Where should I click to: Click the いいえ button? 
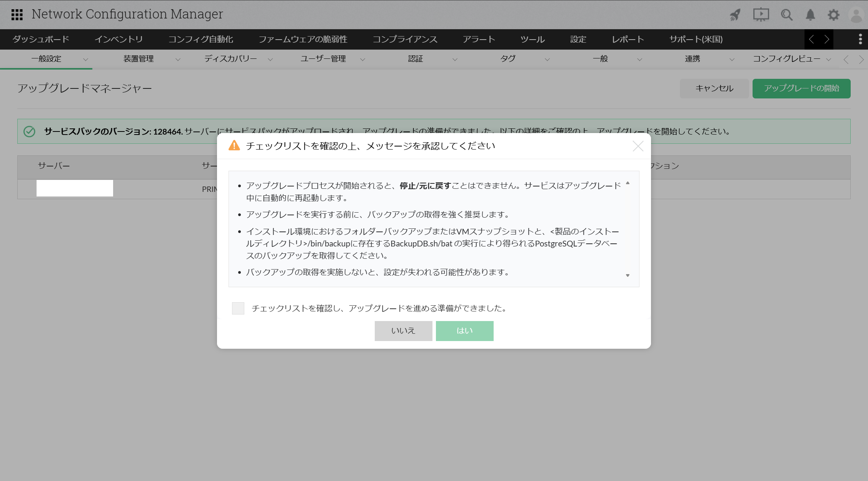(403, 331)
